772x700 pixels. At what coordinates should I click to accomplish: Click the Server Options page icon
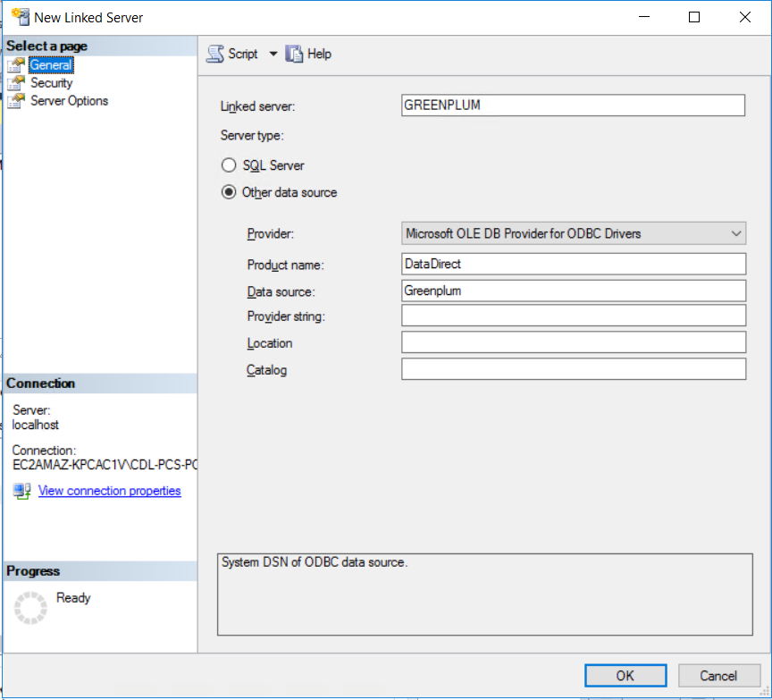tap(16, 100)
